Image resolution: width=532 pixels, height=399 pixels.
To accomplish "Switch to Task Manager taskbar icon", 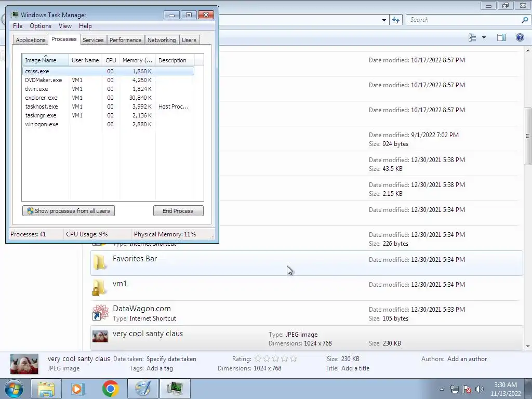I will coord(175,389).
